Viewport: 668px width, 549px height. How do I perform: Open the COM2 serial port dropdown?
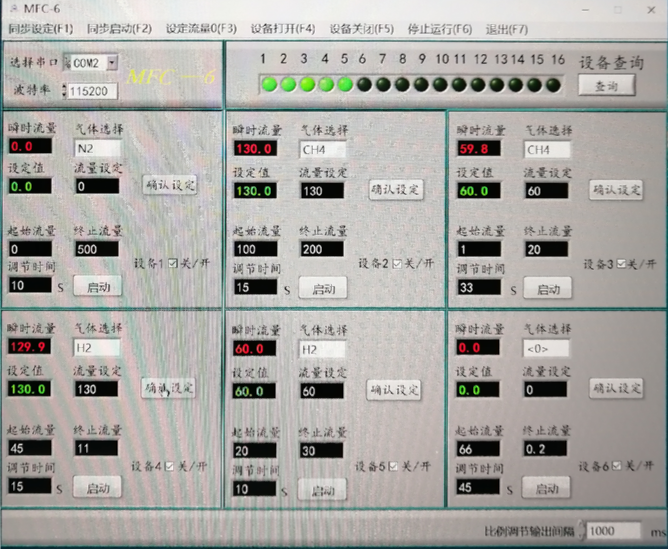(x=111, y=63)
